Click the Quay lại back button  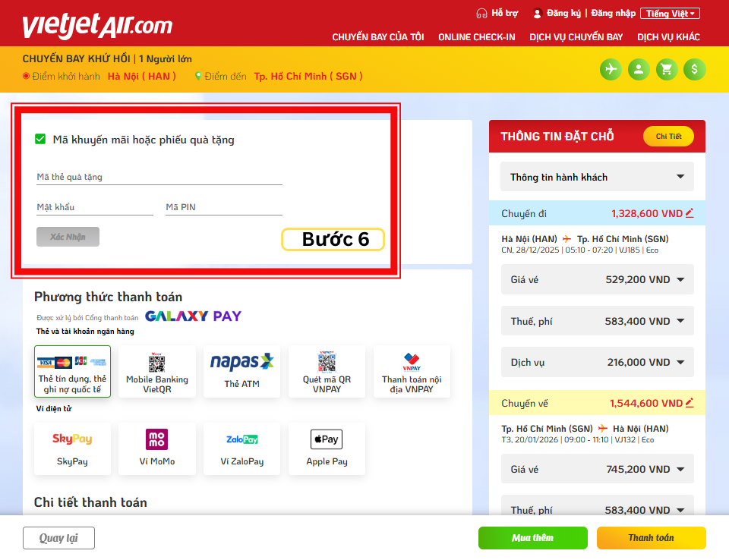coord(58,538)
